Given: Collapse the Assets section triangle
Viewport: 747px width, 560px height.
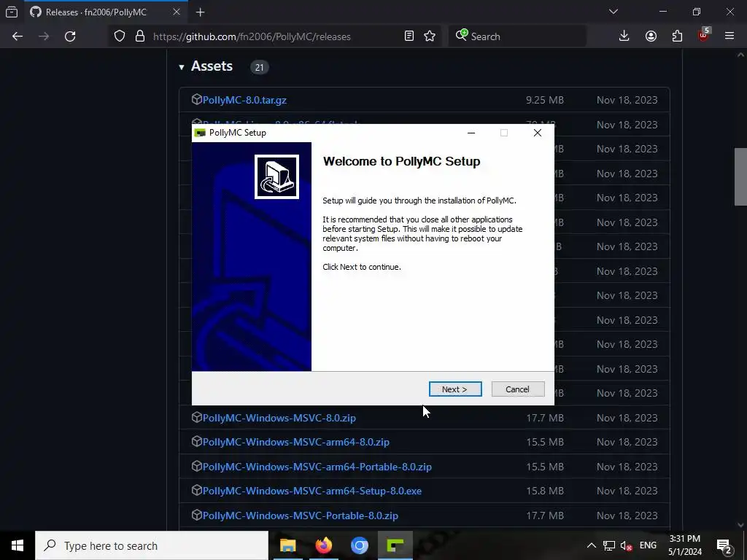Looking at the screenshot, I should (x=182, y=67).
